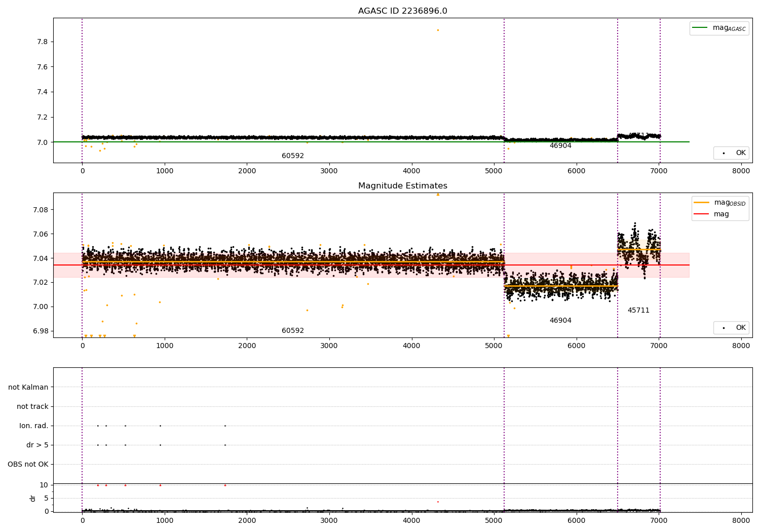Viewport: 760px width, 532px height.
Task: Click the "dr" y-axis label
Action: pos(33,498)
